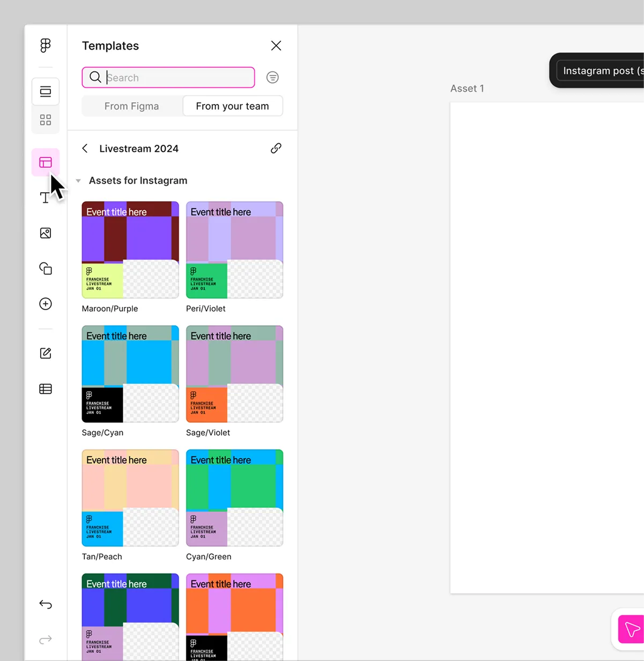Go back from Livestream 2024 folder
Viewport: 644px width, 661px height.
click(x=85, y=149)
